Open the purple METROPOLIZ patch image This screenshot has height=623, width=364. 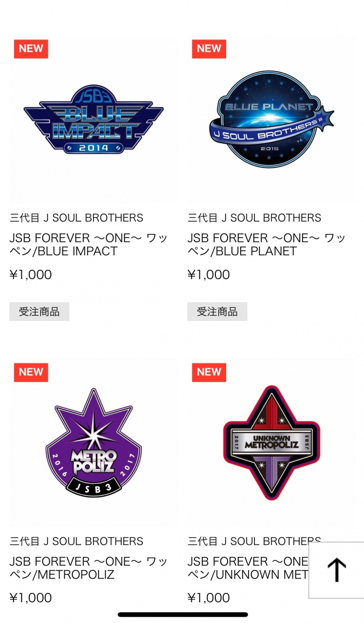(x=93, y=443)
